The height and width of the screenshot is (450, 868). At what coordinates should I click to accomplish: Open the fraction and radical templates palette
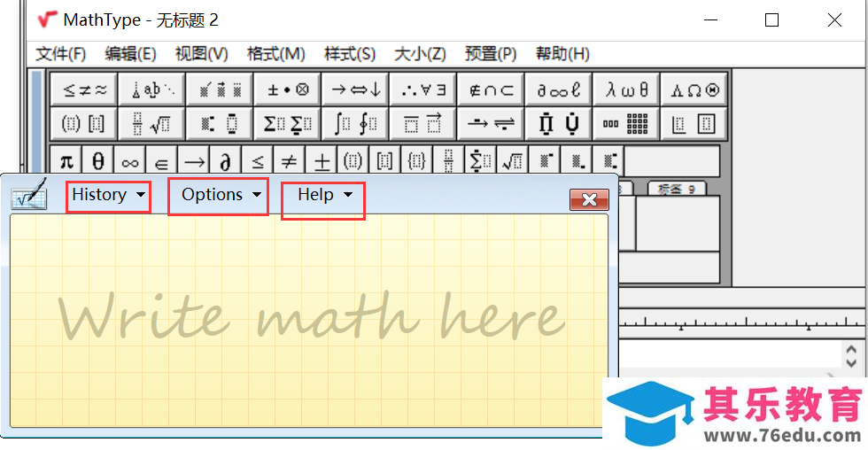coord(151,123)
